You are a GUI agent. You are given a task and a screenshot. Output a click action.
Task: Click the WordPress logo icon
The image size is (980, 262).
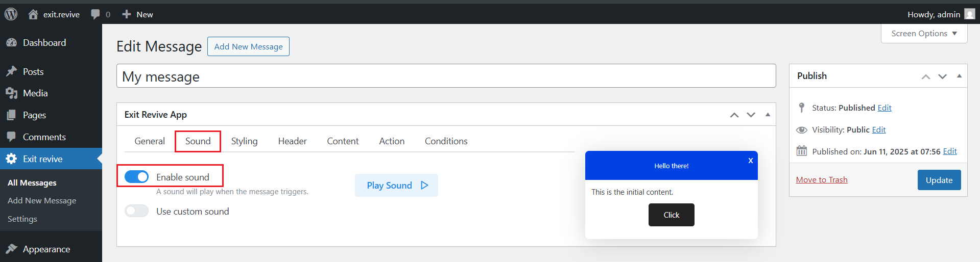[11, 14]
